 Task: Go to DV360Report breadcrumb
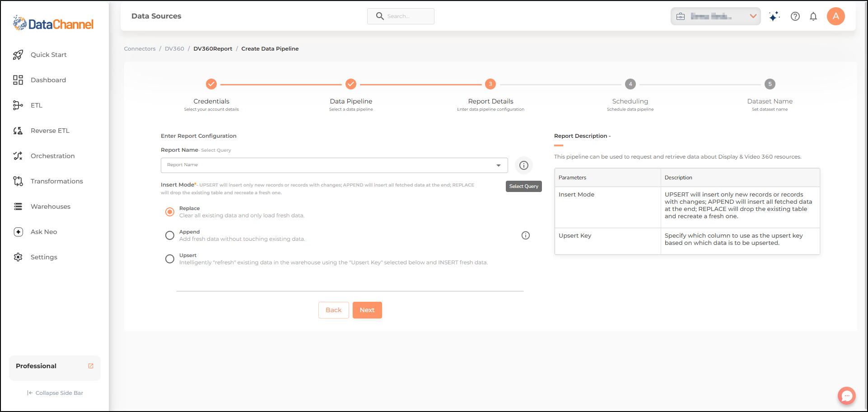[x=213, y=49]
